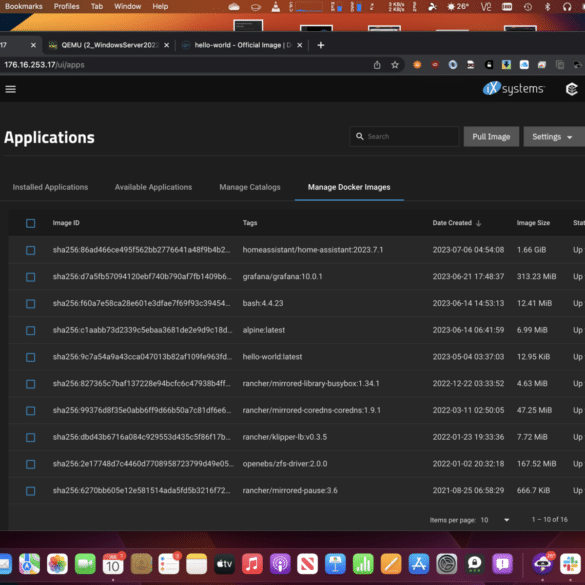Image resolution: width=585 pixels, height=585 pixels.
Task: Open the hamburger navigation menu
Action: coord(10,89)
